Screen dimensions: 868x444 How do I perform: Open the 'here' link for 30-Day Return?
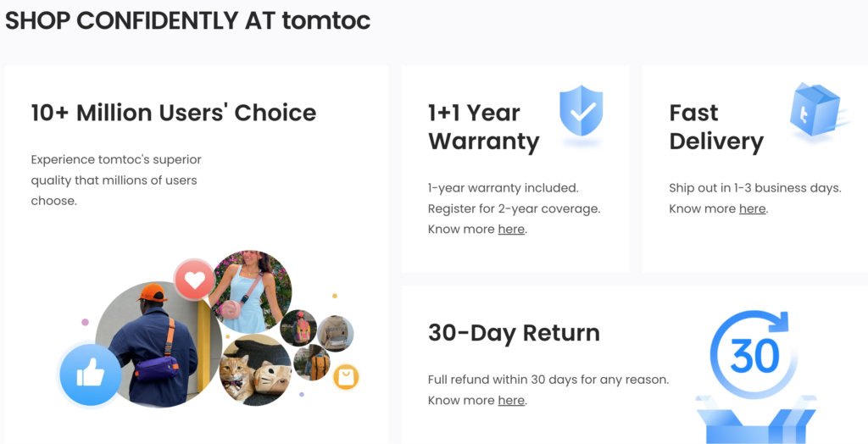coord(511,400)
